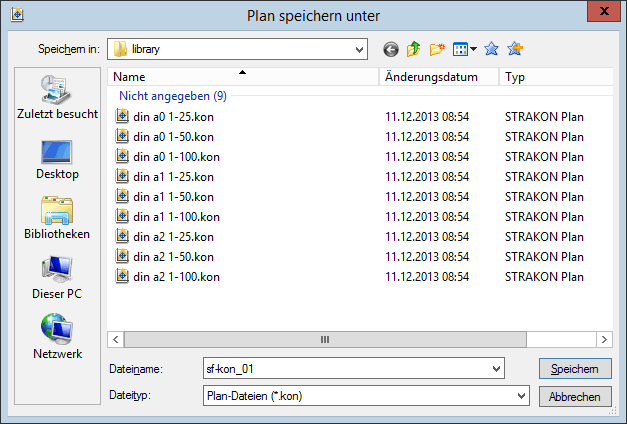Go up one folder level
627x424 pixels.
tap(413, 49)
